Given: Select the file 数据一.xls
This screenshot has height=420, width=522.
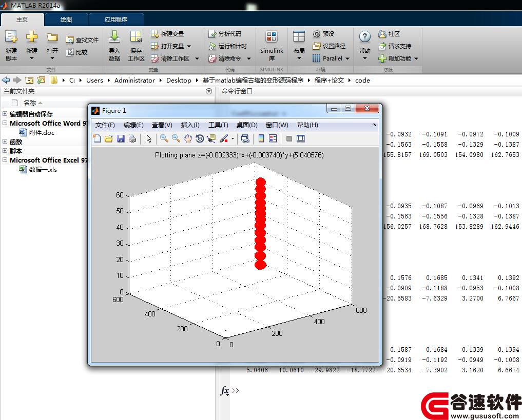Looking at the screenshot, I should click(x=43, y=169).
